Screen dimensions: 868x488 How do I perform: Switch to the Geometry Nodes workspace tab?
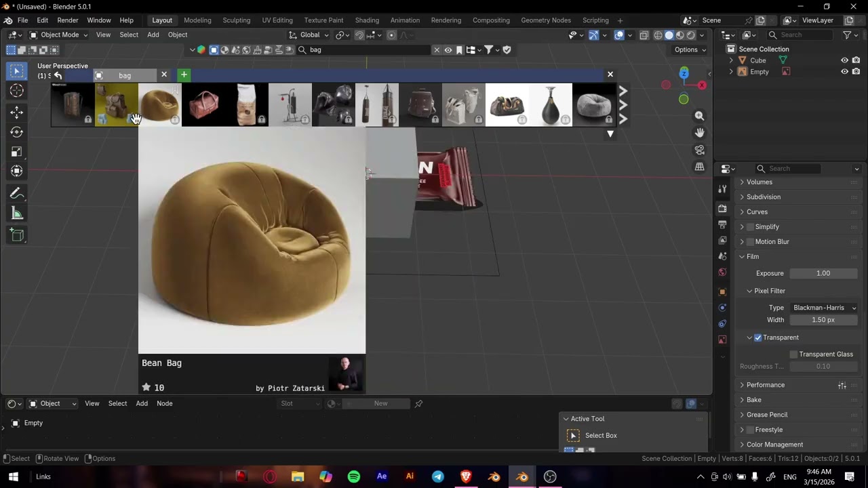point(546,20)
